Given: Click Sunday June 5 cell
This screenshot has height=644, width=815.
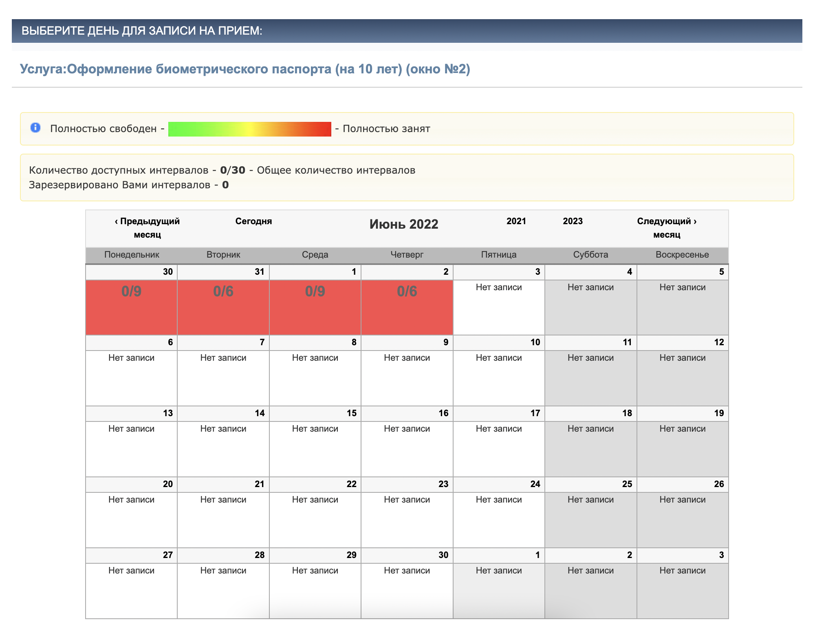Looking at the screenshot, I should (683, 307).
